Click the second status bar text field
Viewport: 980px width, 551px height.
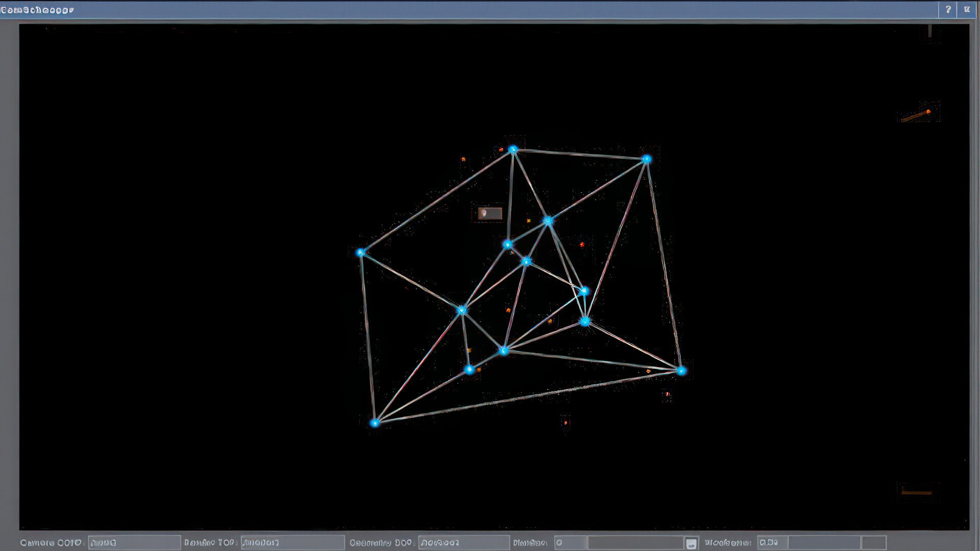click(292, 543)
